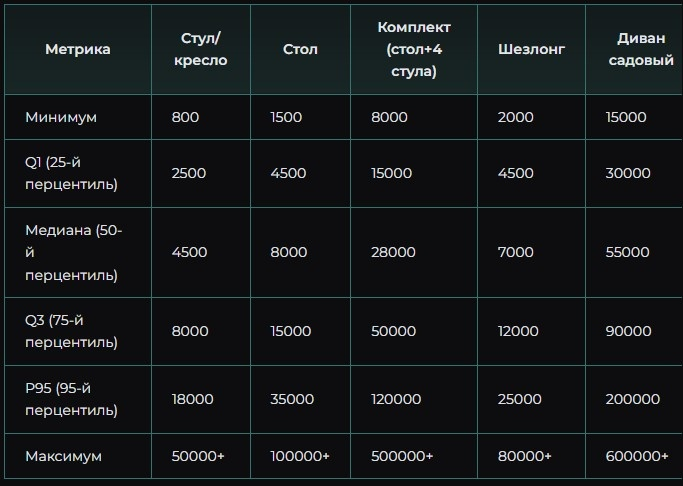Click the "Q3 (75-й перцентиль)" row label
Viewport: 683px width, 486px height.
[x=71, y=331]
